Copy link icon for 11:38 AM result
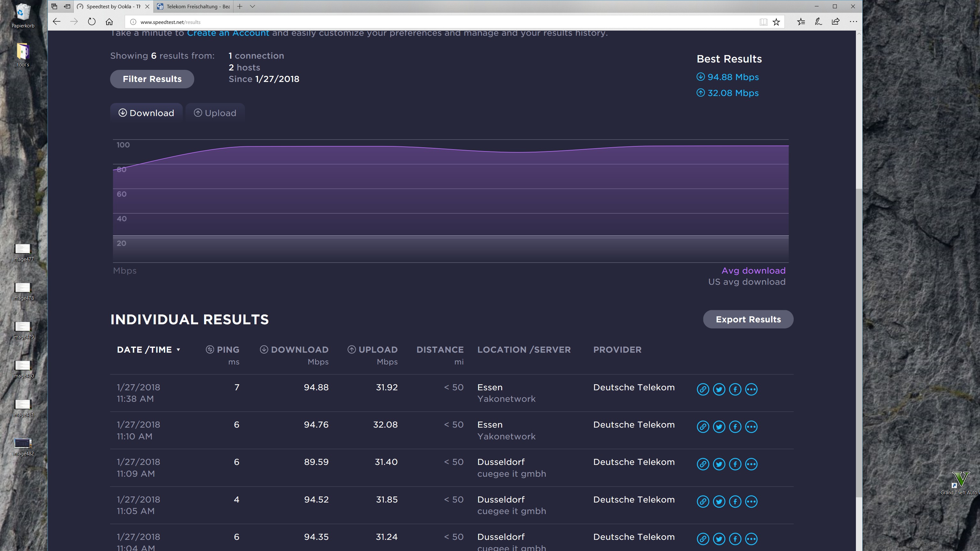The width and height of the screenshot is (980, 551). click(703, 389)
